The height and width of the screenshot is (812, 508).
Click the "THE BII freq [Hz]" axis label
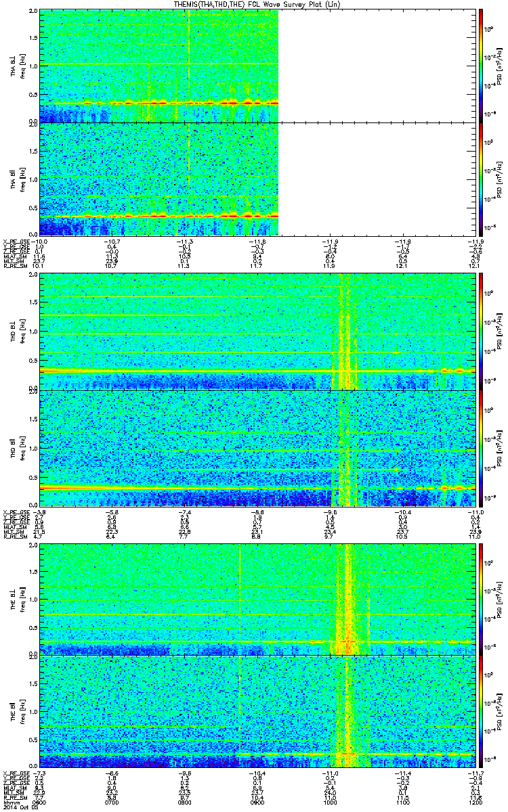click(18, 711)
